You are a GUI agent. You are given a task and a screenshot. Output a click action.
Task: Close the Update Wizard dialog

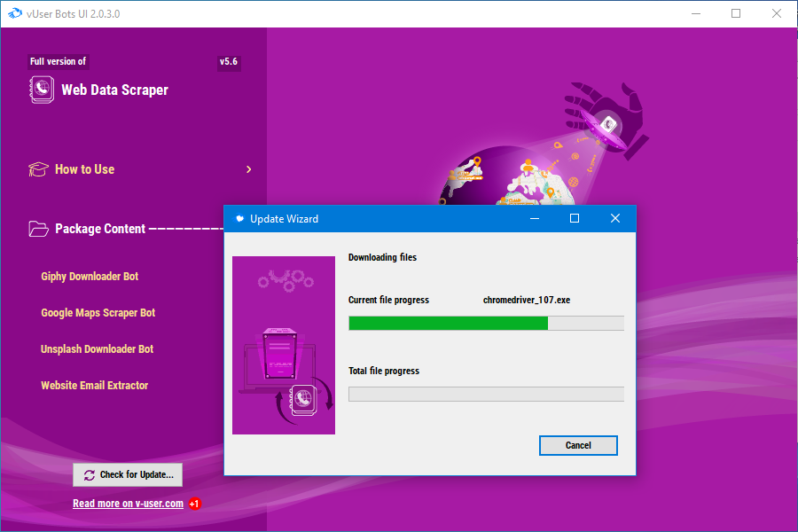(615, 218)
